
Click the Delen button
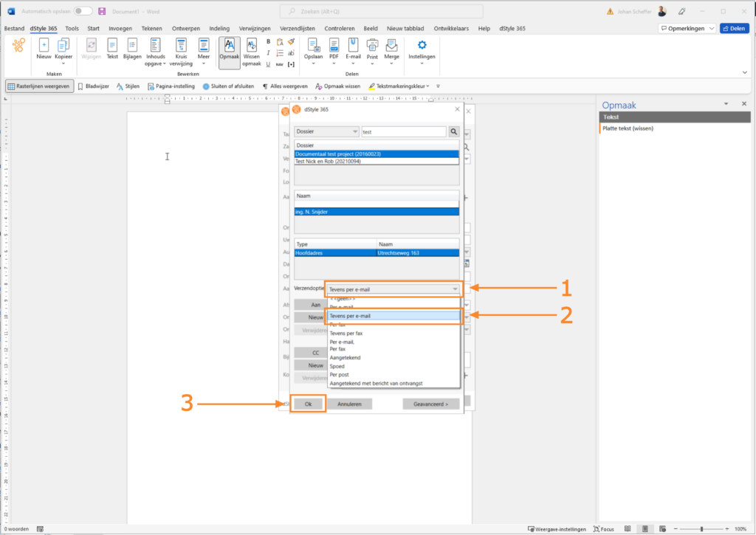coord(735,29)
